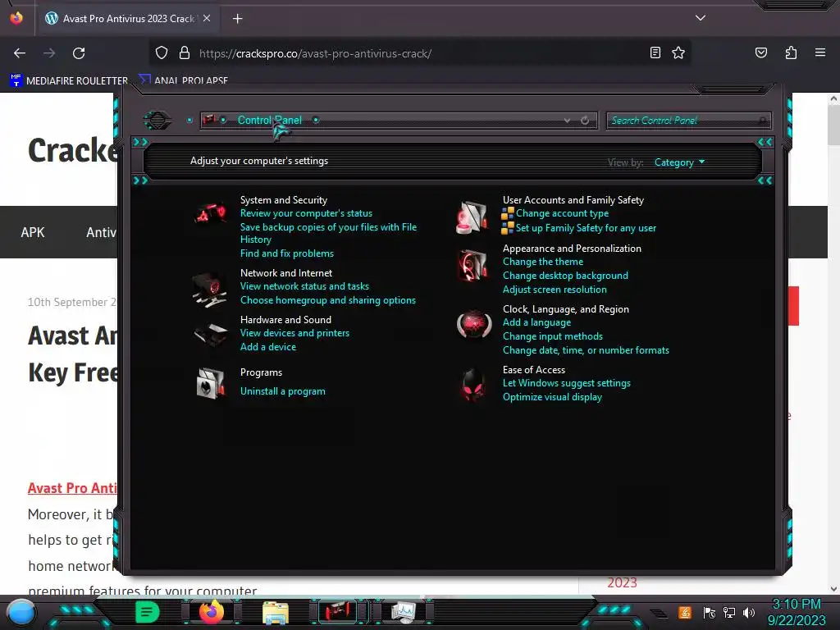Open APK menu on website
Viewport: 840px width, 630px height.
point(33,232)
